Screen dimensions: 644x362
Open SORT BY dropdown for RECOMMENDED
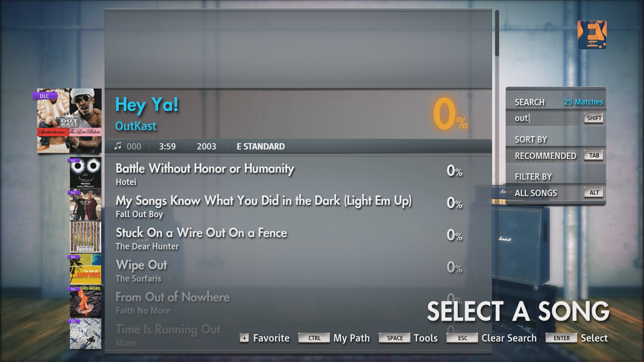coord(546,155)
